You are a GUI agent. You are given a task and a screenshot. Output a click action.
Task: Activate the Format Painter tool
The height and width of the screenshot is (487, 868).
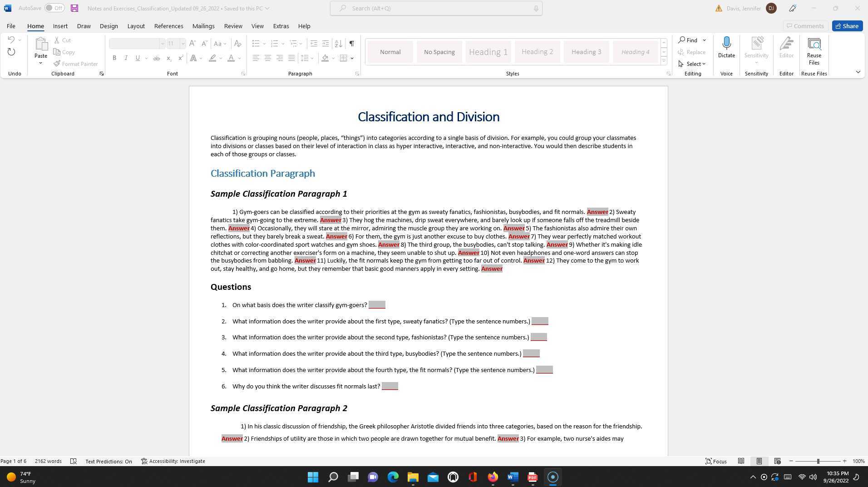coord(75,64)
